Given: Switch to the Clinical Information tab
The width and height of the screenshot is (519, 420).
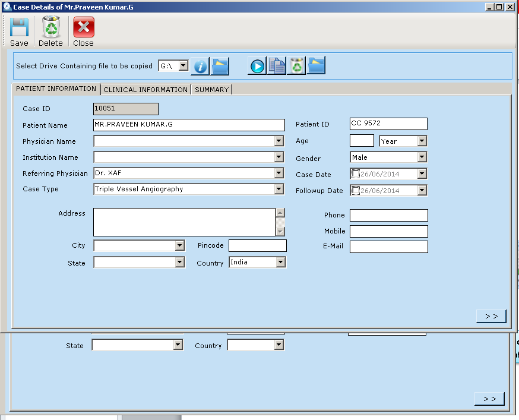Looking at the screenshot, I should click(145, 90).
